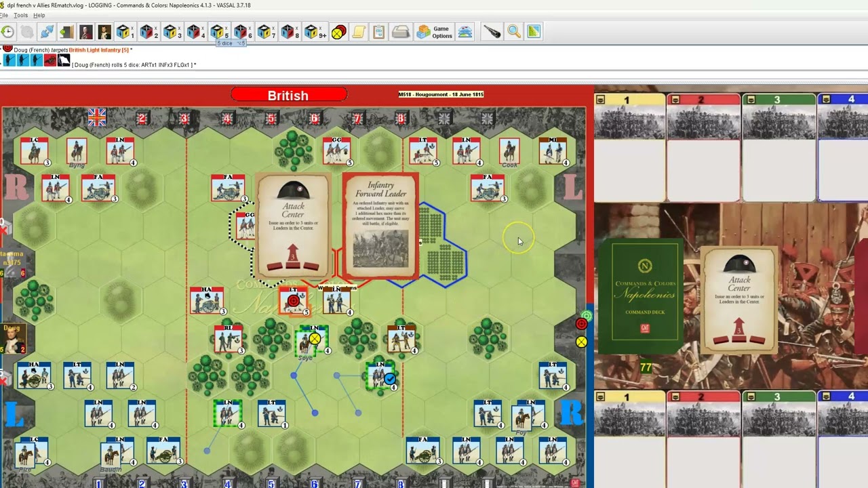The image size is (868, 488).
Task: Select top hand slot header 2
Action: click(703, 100)
